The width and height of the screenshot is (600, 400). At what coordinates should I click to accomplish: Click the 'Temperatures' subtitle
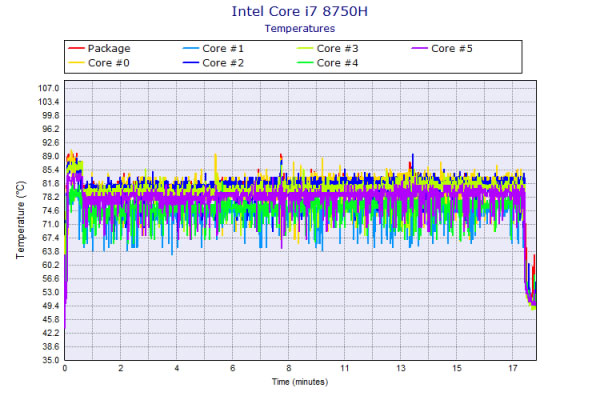300,28
